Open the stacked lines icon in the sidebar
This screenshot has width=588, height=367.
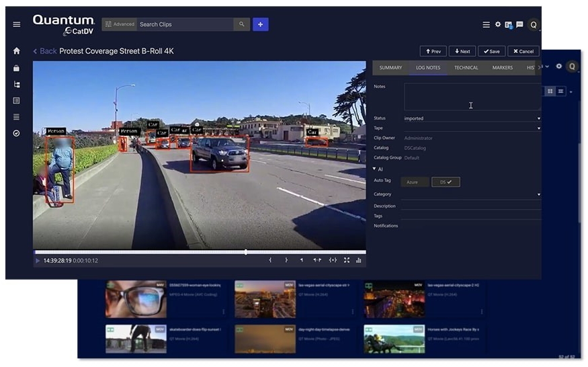[x=17, y=117]
